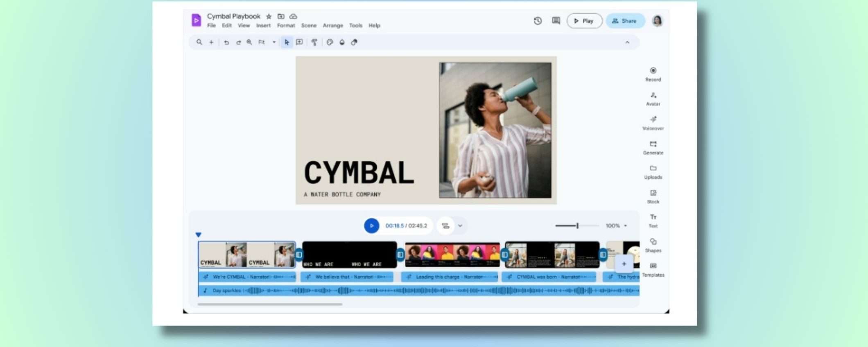Select the "Leading this charge - Narrator" clip
868x347 pixels.
[x=450, y=277]
